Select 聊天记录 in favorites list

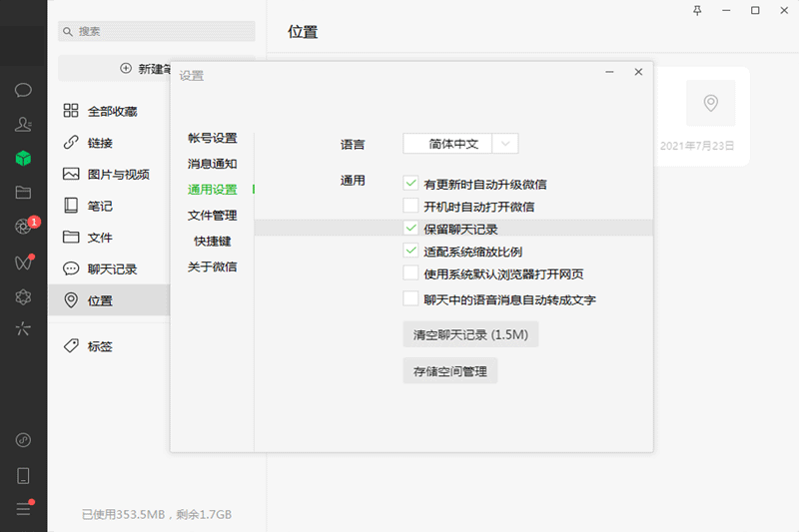[x=112, y=268]
